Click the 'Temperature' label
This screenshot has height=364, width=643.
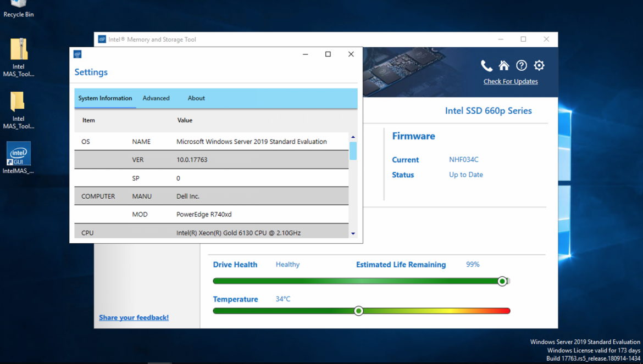[x=235, y=299]
